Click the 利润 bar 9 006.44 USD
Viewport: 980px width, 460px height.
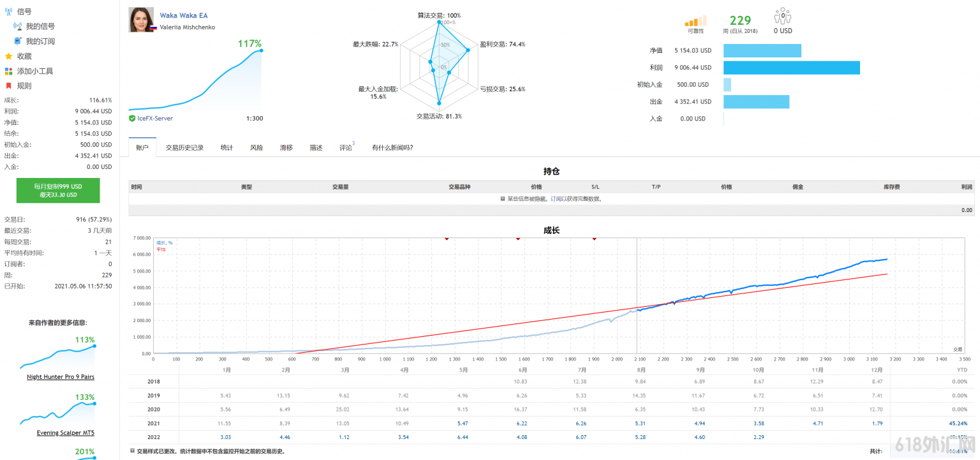[791, 68]
